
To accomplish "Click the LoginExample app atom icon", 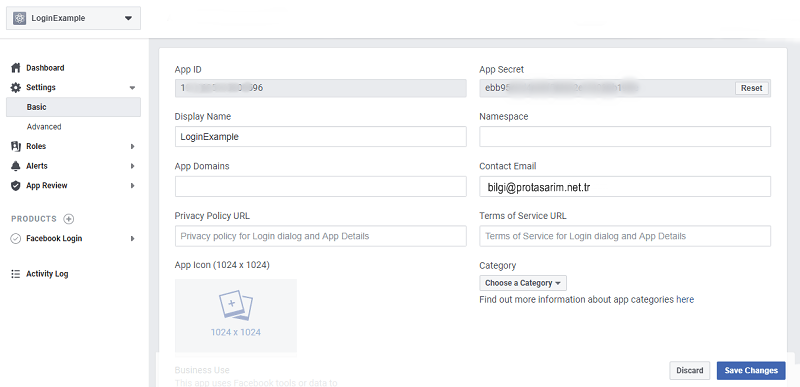I will [x=19, y=18].
